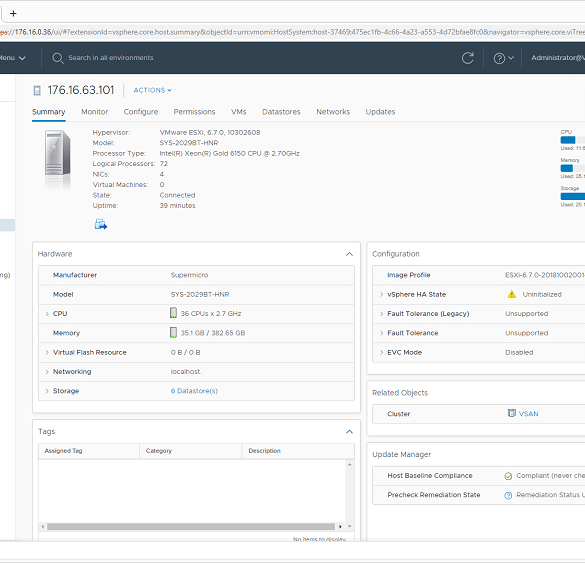Click the Image Profile row label
The width and height of the screenshot is (585, 563).
[409, 275]
